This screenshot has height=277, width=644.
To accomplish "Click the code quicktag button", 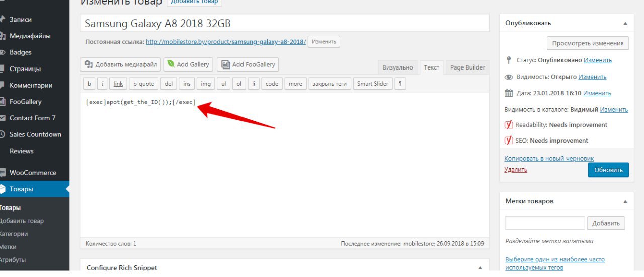I will coord(272,84).
